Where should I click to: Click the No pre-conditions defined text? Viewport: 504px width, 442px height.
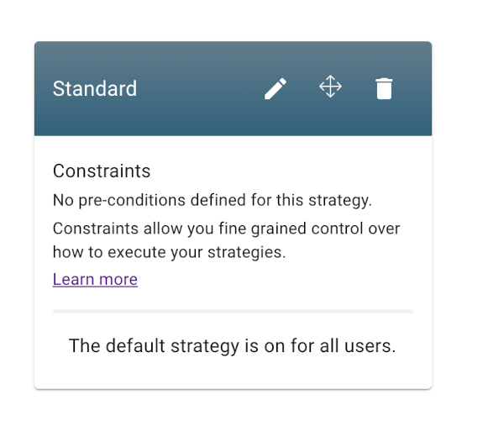point(213,200)
